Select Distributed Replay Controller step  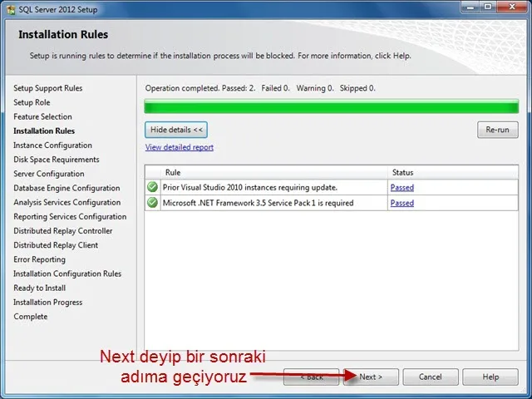click(63, 231)
